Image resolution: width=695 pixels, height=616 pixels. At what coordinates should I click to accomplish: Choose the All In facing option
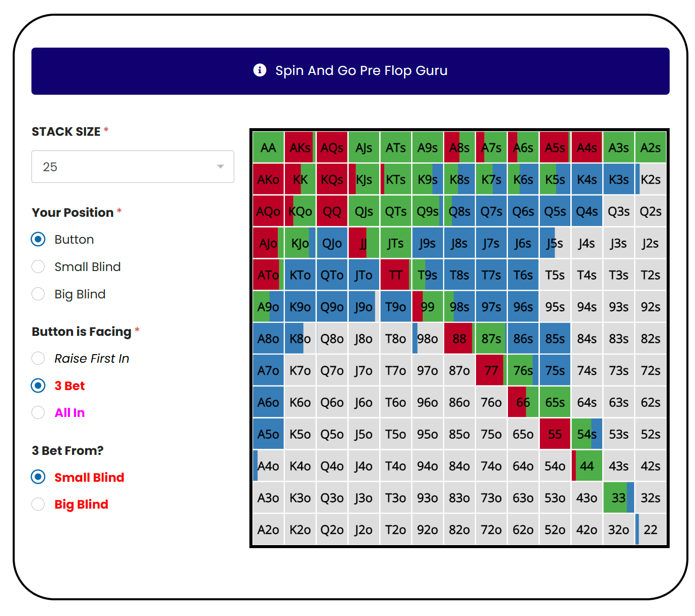[x=38, y=412]
